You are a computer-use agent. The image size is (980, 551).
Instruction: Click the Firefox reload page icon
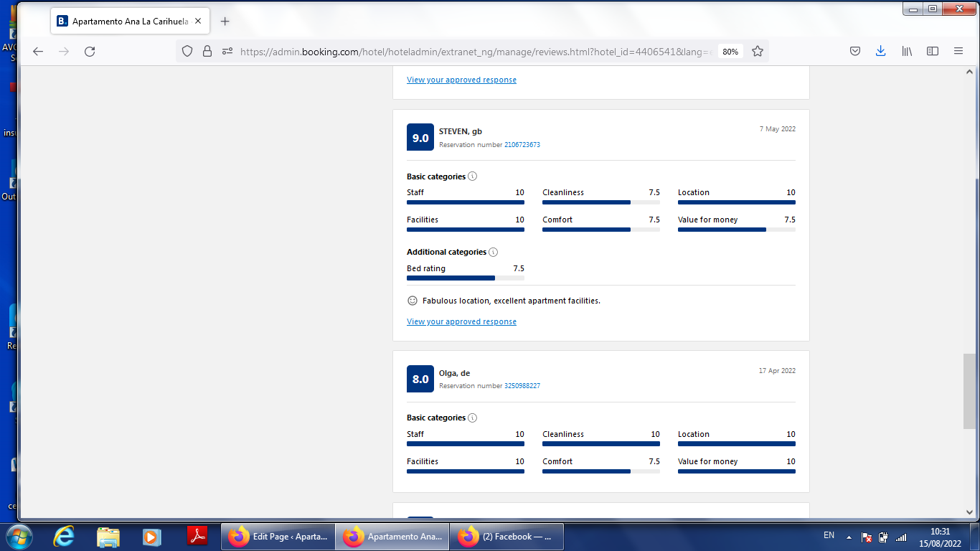(90, 52)
